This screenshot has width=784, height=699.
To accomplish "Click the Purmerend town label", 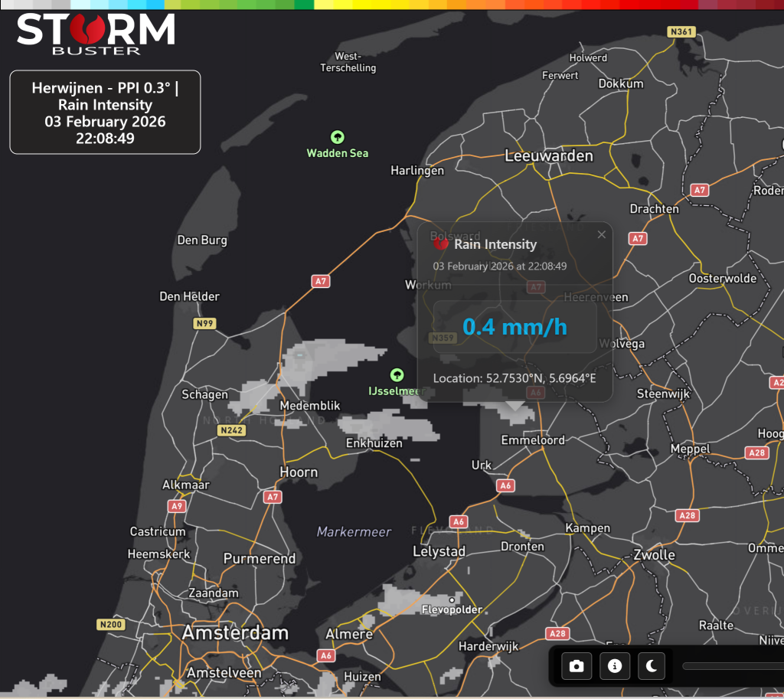I will (x=260, y=558).
